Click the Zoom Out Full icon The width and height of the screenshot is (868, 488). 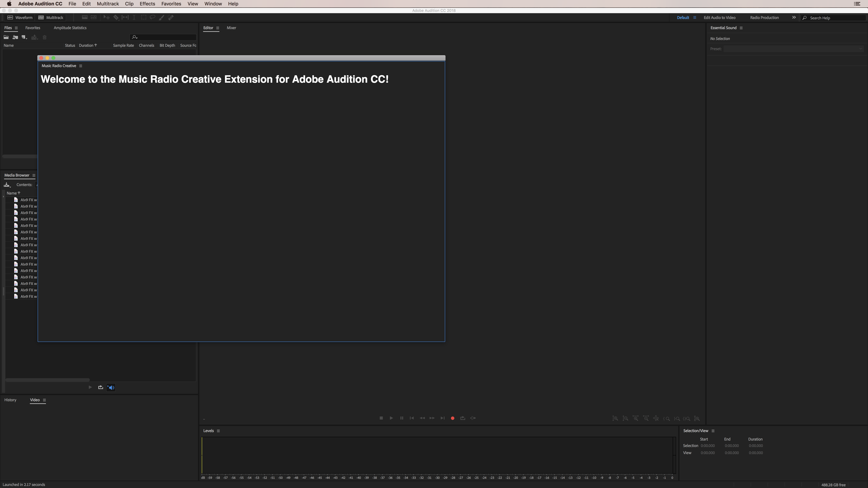click(656, 418)
